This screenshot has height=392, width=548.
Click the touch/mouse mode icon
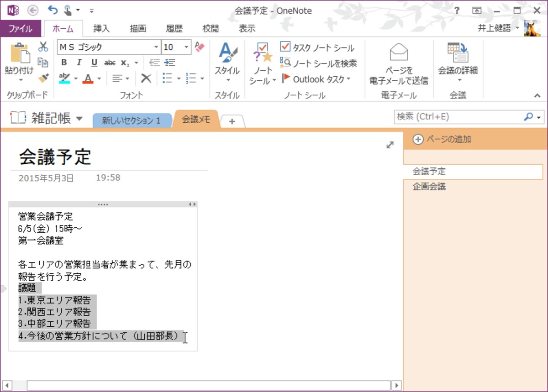(68, 10)
